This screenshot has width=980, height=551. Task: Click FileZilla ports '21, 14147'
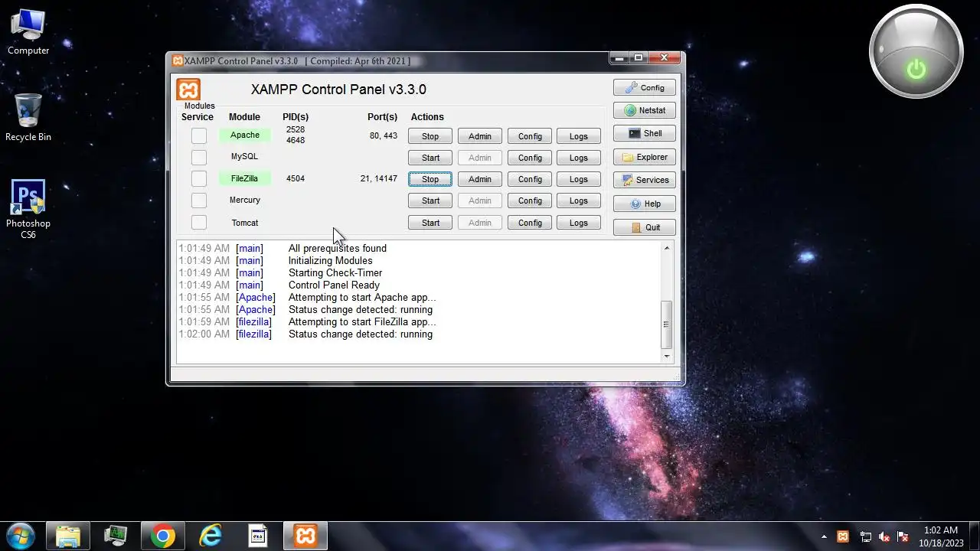[x=379, y=178]
